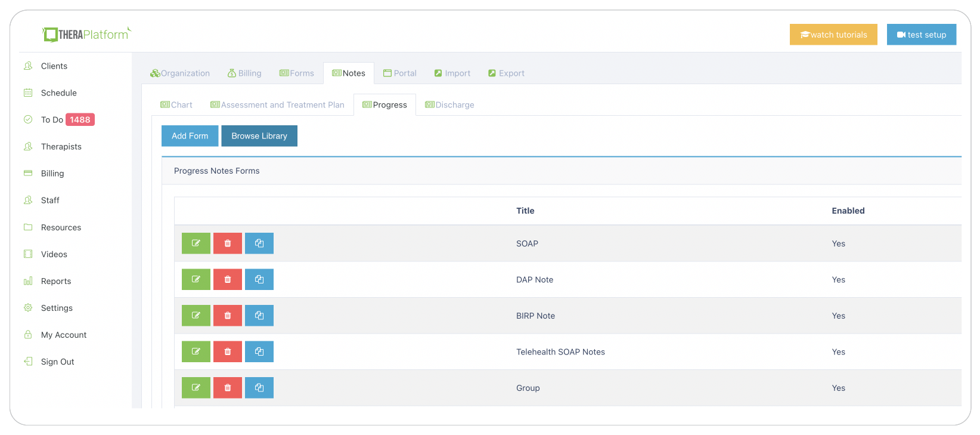Copy the DAP Note form
Viewport: 980px width, 435px height.
coord(259,279)
